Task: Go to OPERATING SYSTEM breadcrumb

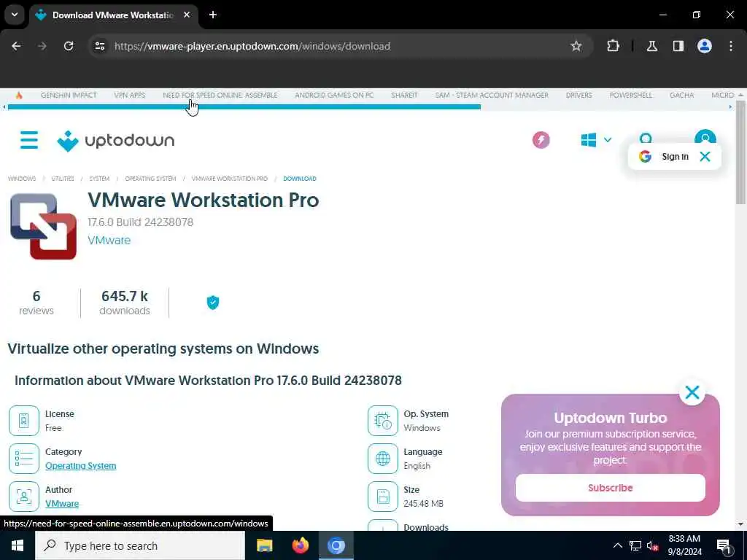Action: [150, 179]
